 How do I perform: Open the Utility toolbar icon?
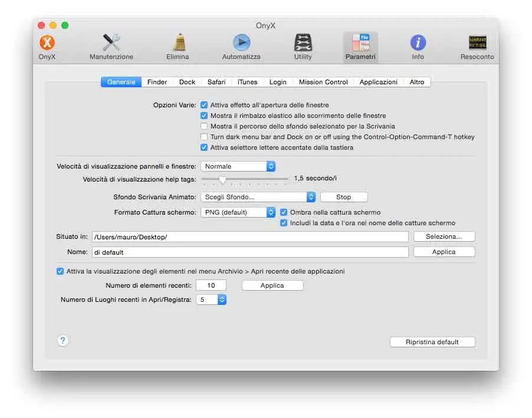(x=303, y=47)
